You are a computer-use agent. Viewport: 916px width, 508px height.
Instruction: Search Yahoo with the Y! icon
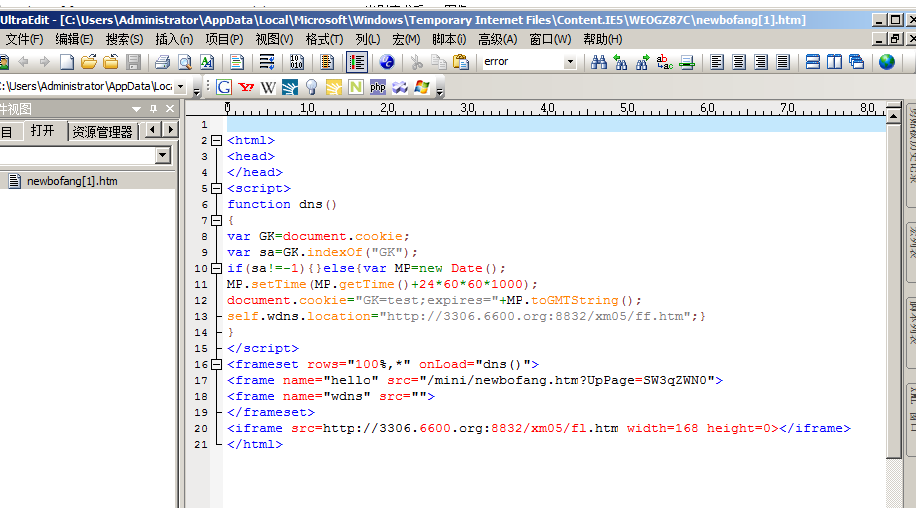point(246,88)
